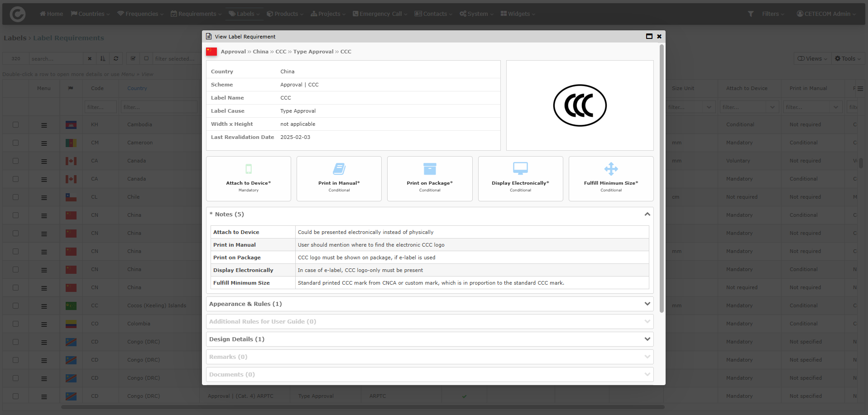The image size is (868, 415).
Task: Open the row menu icon for Cameroon
Action: [44, 143]
